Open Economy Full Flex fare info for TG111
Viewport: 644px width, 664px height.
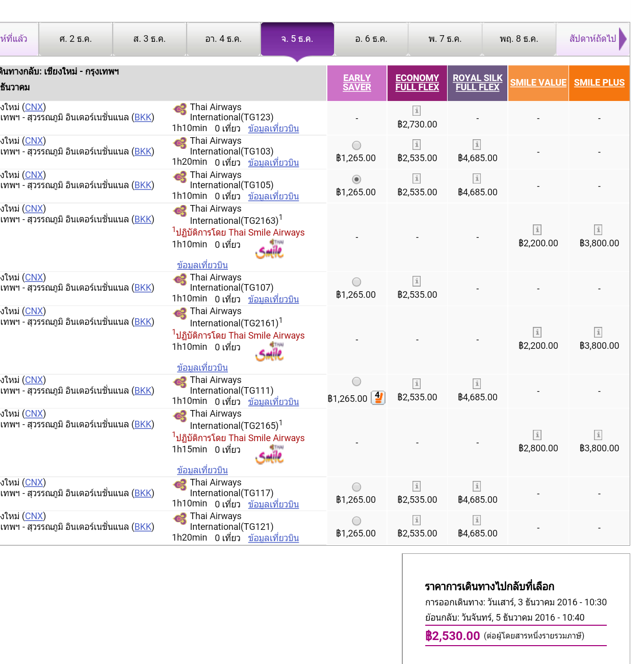[x=417, y=384]
